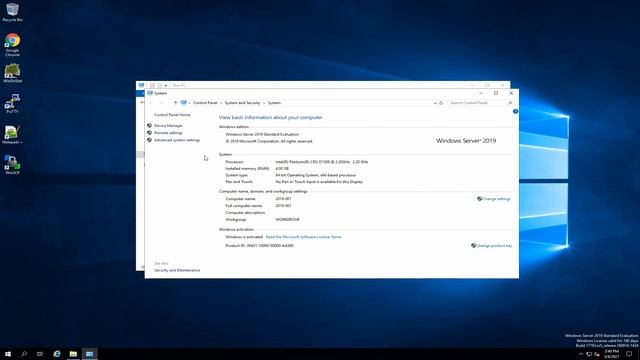
Task: Open the taskbar clock and date
Action: 611,354
